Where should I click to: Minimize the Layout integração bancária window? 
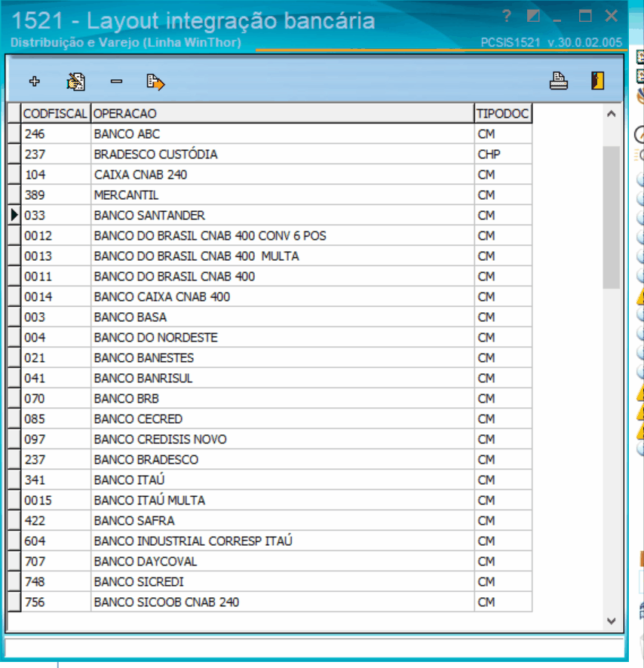click(x=557, y=20)
